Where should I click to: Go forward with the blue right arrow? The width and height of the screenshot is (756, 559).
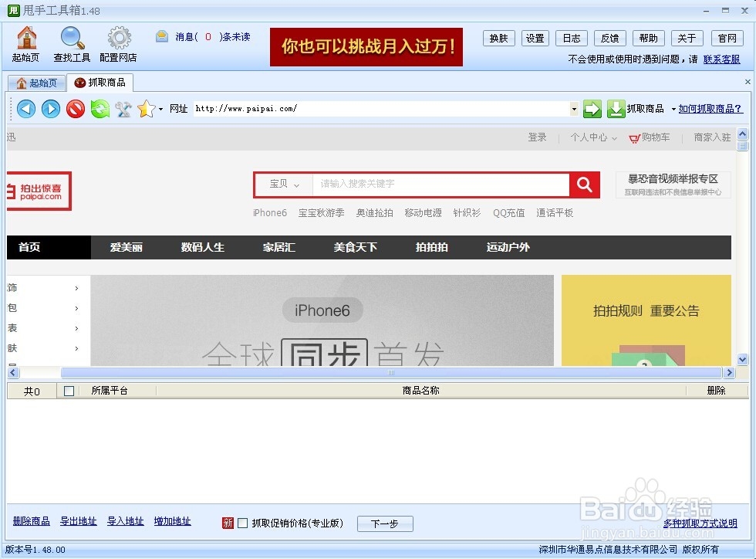[x=51, y=109]
